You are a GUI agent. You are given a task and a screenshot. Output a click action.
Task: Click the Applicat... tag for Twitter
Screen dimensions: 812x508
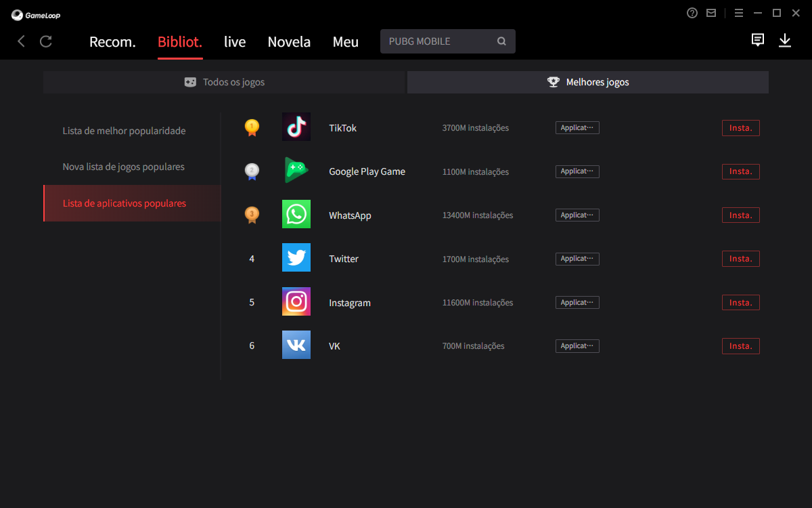(x=577, y=259)
